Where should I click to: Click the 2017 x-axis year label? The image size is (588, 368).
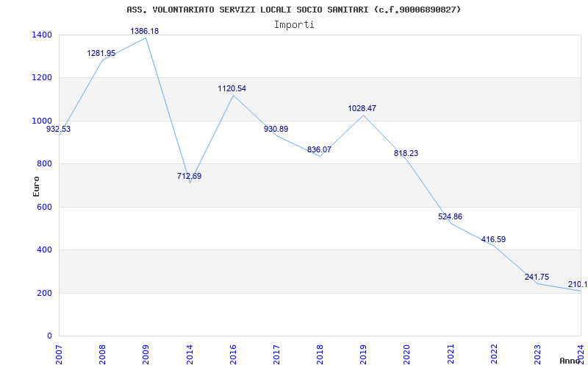tap(276, 354)
